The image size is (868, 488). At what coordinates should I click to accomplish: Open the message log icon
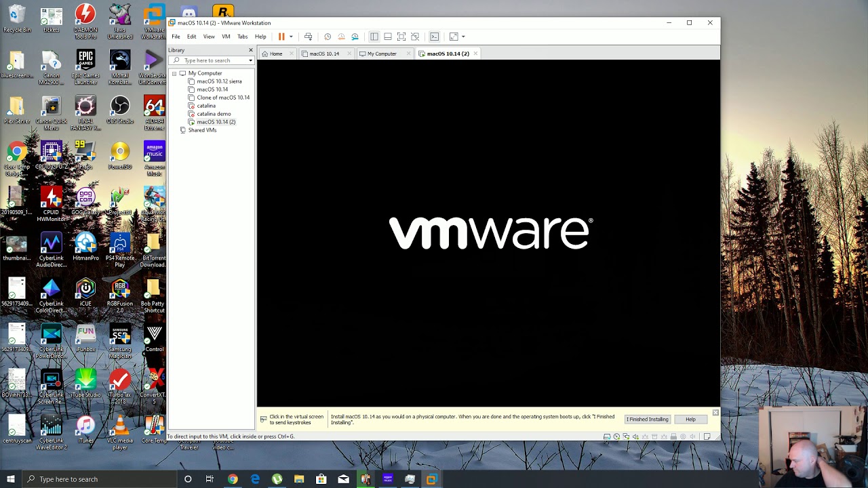[x=707, y=436]
